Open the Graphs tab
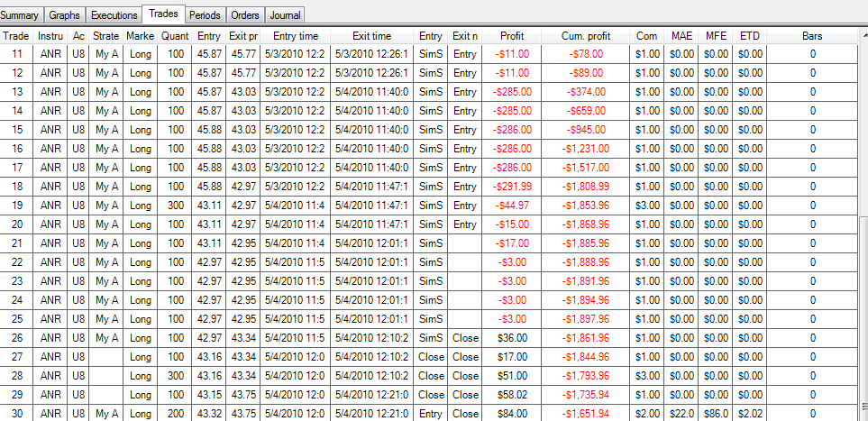Image resolution: width=868 pixels, height=421 pixels. tap(65, 15)
